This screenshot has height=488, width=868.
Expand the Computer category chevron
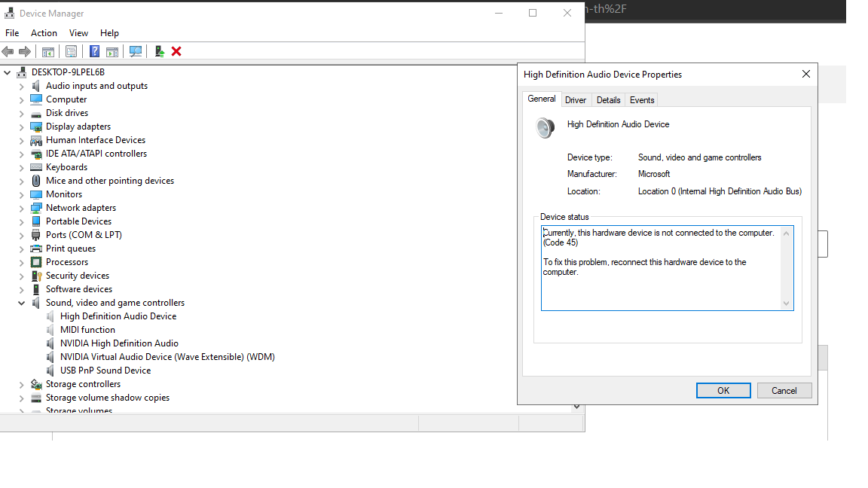[x=22, y=99]
